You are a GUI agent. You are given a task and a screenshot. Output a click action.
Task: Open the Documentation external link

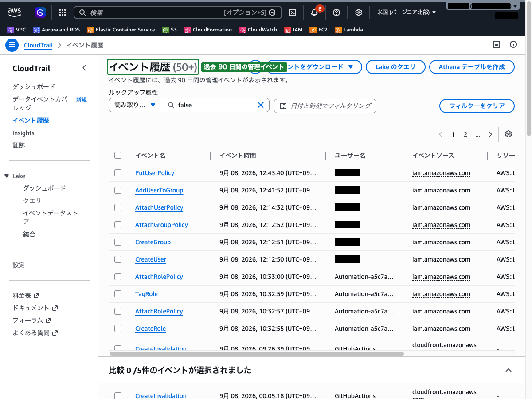click(x=35, y=308)
